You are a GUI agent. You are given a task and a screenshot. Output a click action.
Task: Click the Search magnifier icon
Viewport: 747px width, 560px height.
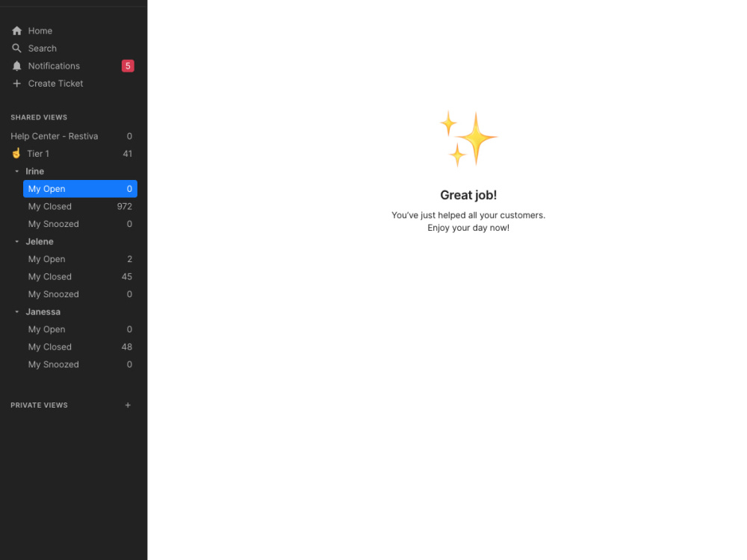pyautogui.click(x=16, y=48)
